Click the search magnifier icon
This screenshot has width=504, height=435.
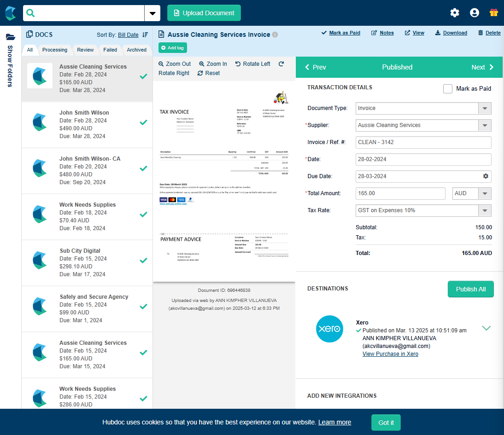click(x=30, y=13)
